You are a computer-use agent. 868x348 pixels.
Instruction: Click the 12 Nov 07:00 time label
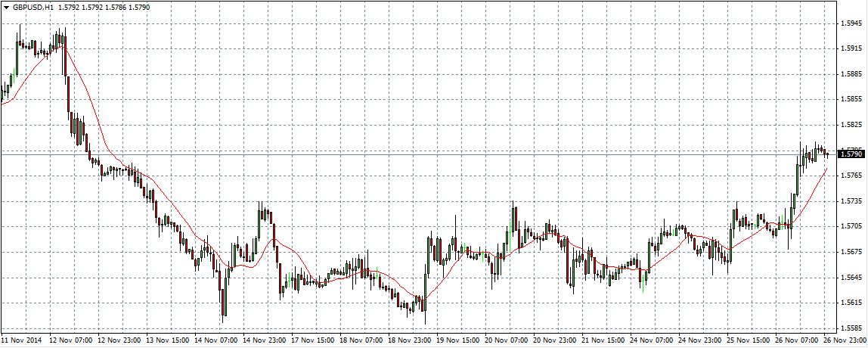pyautogui.click(x=70, y=341)
